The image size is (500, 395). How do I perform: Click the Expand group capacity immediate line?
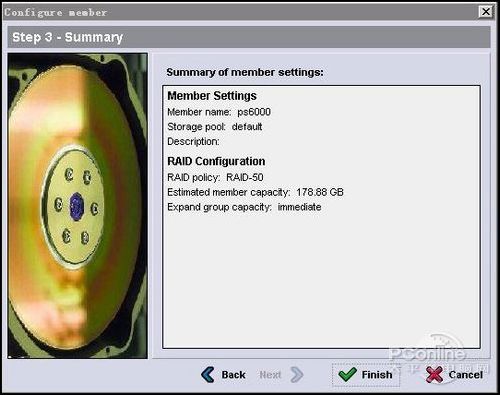(244, 207)
